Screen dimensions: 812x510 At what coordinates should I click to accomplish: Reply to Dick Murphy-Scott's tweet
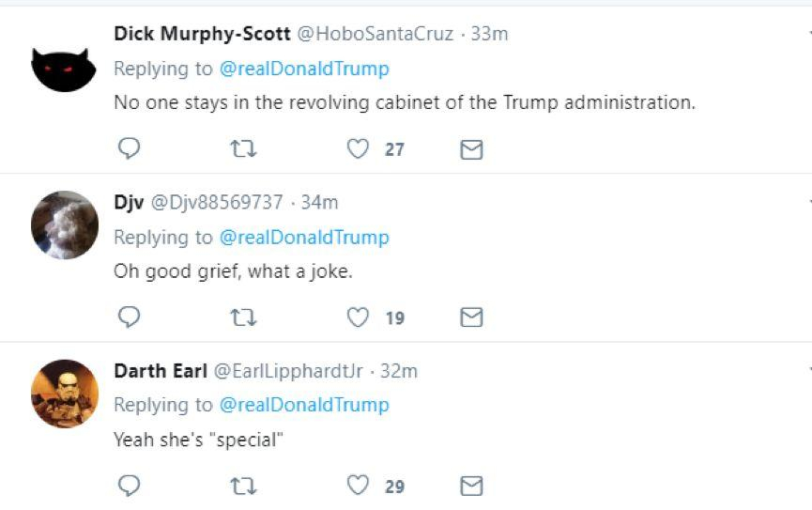point(130,148)
